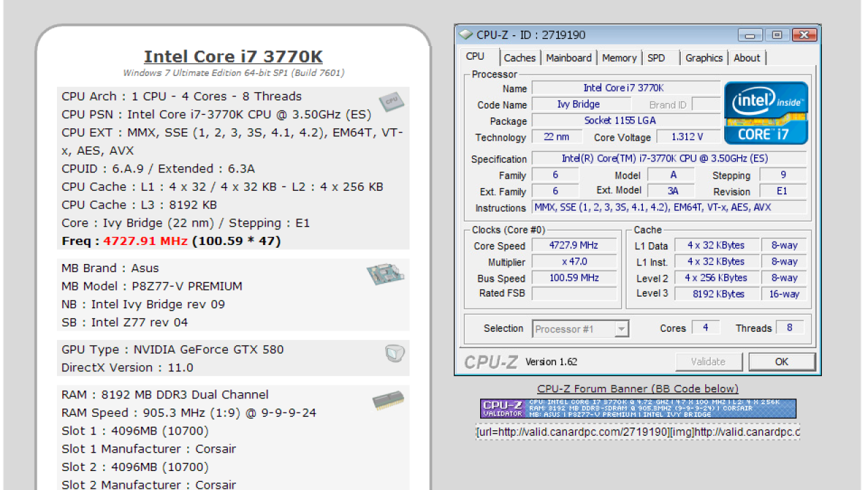Click the red frequency text 4727.91 MHz

coord(146,241)
